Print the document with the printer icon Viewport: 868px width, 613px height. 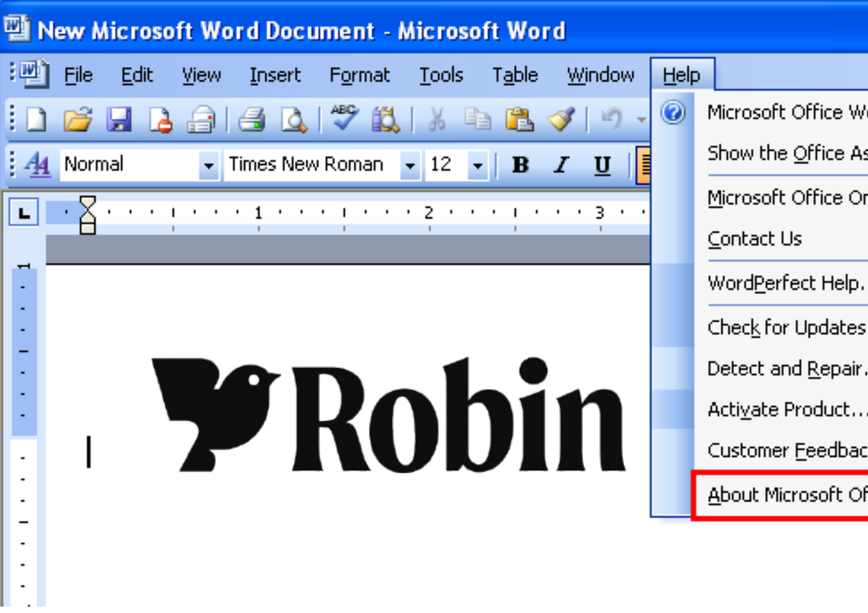click(x=252, y=120)
